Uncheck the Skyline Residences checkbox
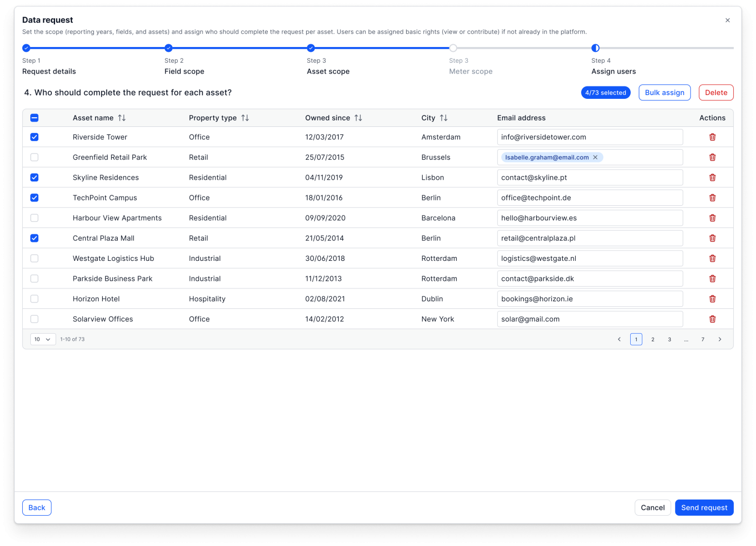The height and width of the screenshot is (546, 756). [x=35, y=178]
